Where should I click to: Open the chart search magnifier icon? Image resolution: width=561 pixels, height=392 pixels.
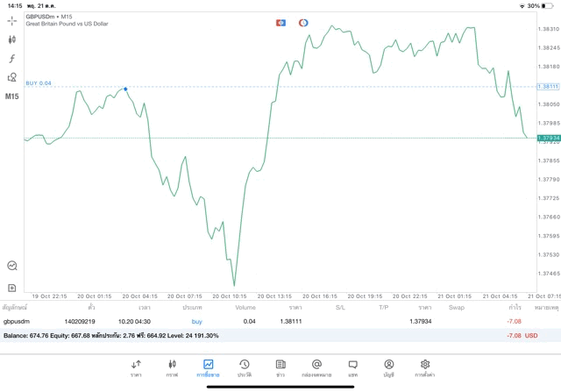12,266
